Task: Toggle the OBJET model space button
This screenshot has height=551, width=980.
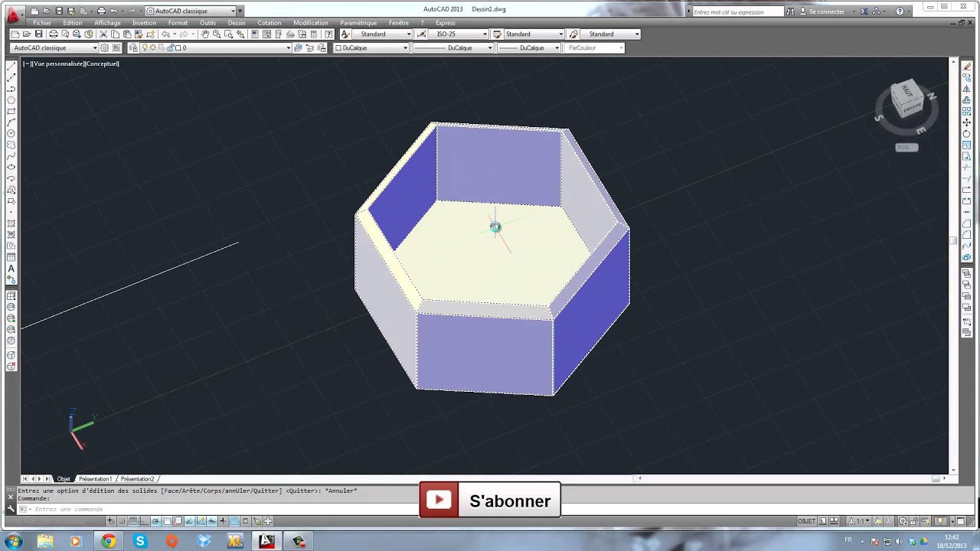Action: coord(807,521)
